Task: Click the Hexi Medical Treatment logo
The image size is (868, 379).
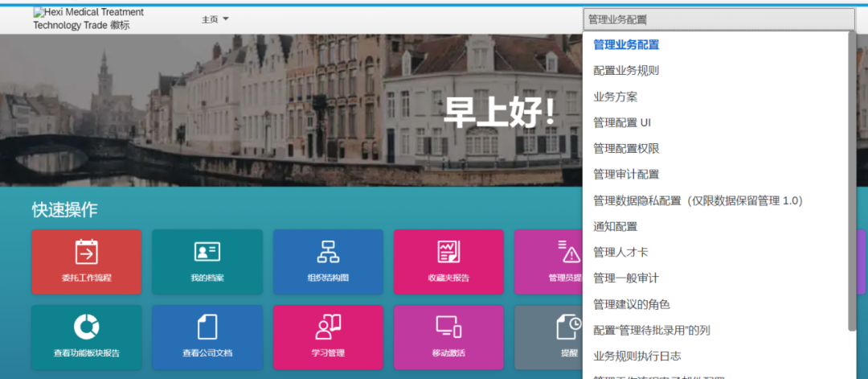Action: click(88, 19)
